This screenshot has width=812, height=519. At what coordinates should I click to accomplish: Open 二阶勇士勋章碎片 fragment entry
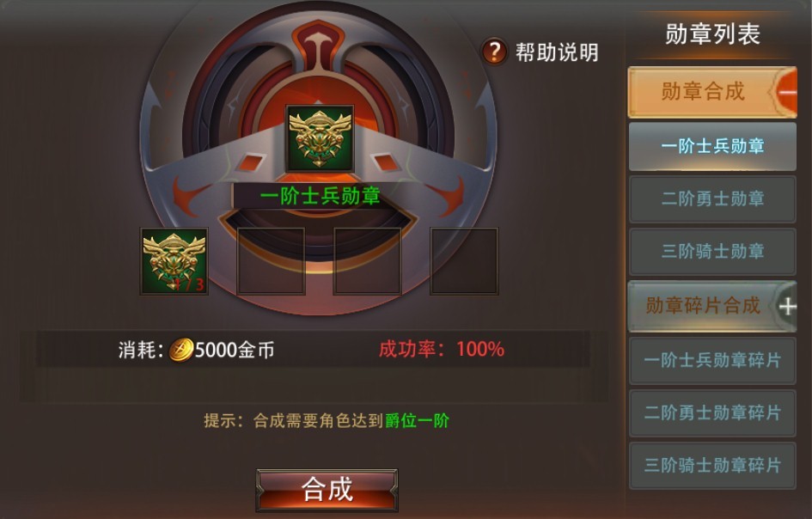(x=712, y=412)
